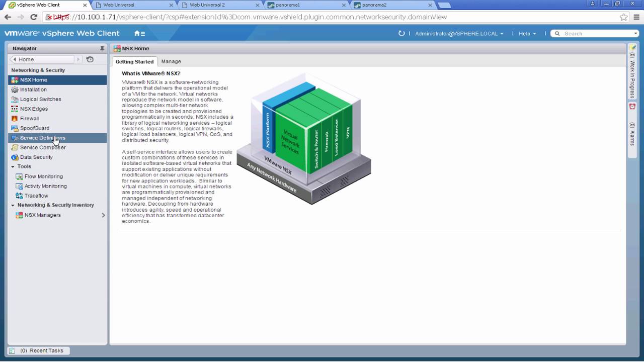
Task: Select the NSX Home icon in Navigator
Action: click(x=15, y=80)
